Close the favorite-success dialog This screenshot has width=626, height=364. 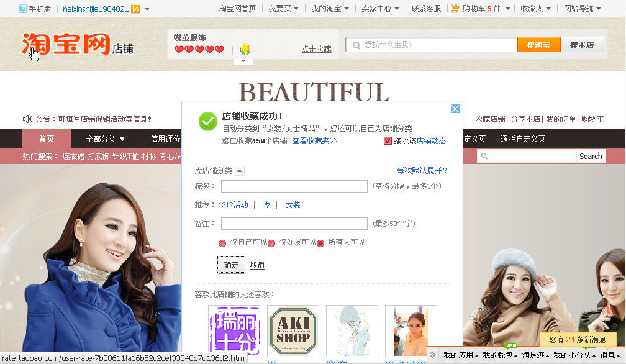tap(455, 109)
